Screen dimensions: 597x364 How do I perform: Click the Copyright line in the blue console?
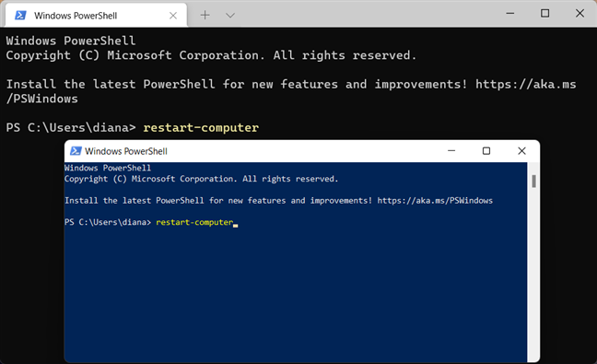(x=201, y=179)
